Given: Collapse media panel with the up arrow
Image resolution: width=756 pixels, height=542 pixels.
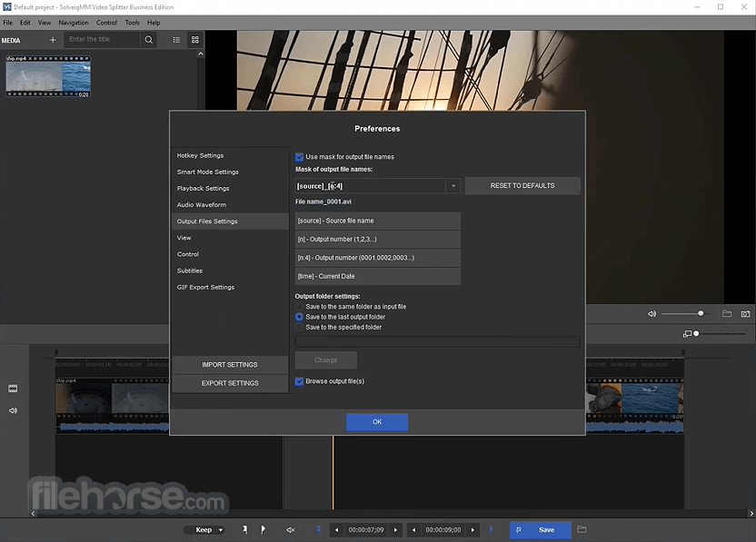Looking at the screenshot, I should [201, 54].
